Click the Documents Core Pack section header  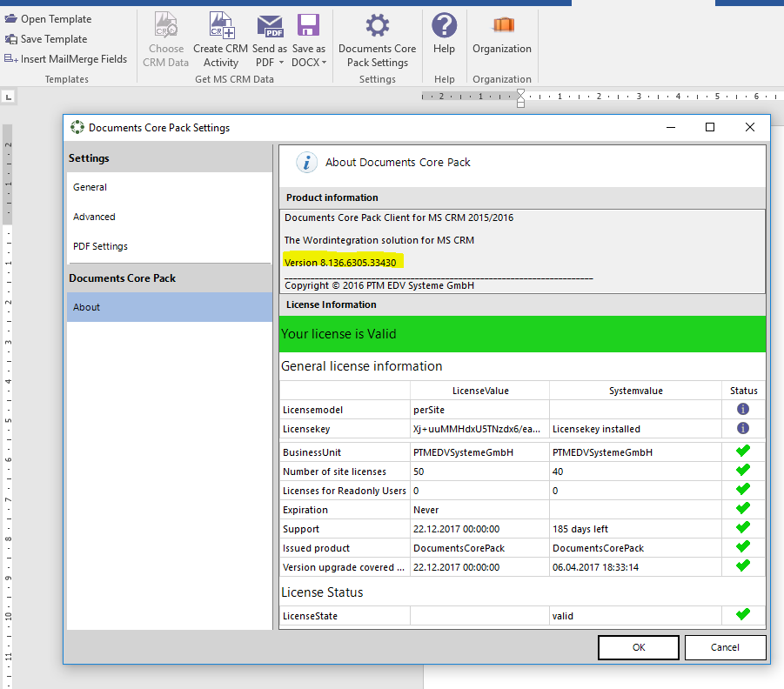(x=170, y=278)
